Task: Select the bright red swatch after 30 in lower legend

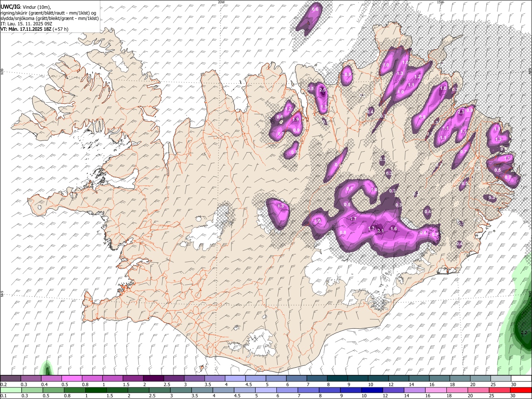Action: [521, 390]
